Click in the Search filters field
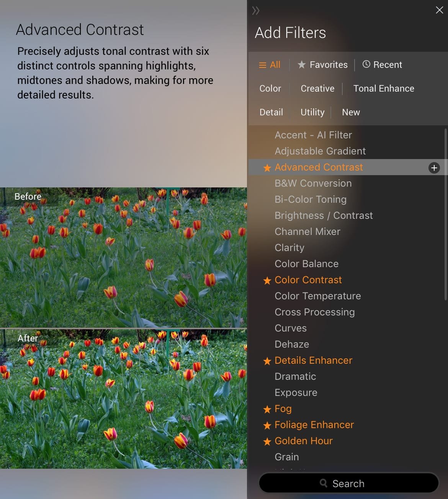The image size is (448, 499). (348, 483)
